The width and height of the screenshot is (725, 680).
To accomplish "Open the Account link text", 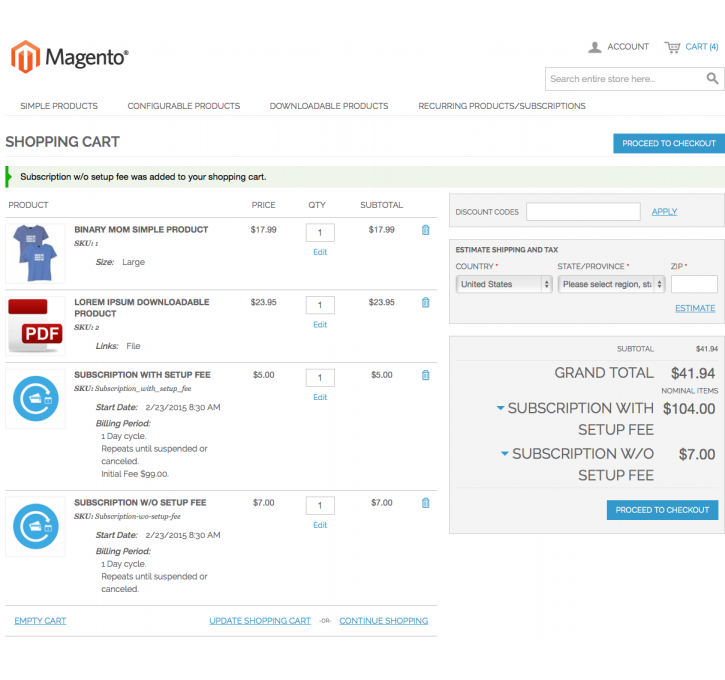I will pos(628,47).
